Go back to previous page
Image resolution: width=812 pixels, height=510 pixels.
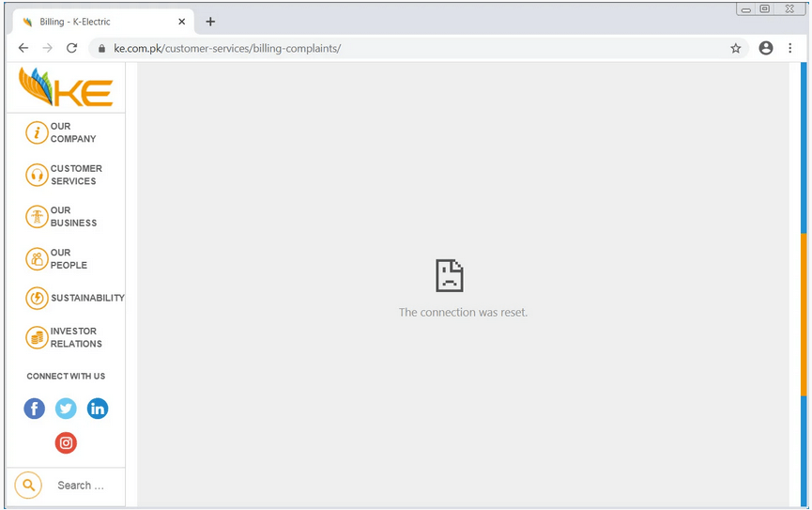[x=23, y=48]
